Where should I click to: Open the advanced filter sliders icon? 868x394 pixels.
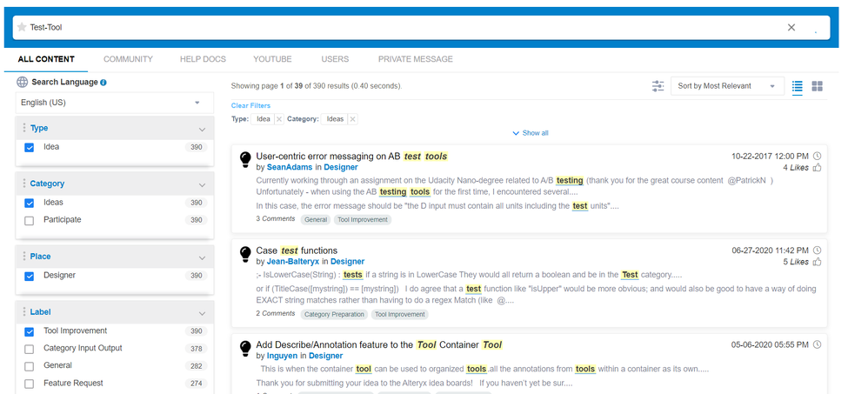pyautogui.click(x=658, y=86)
